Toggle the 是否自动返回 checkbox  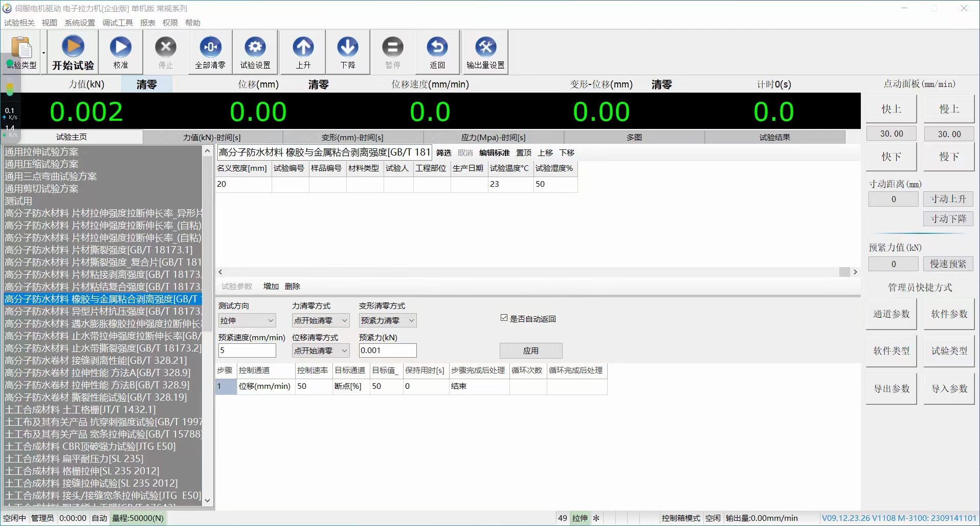pyautogui.click(x=504, y=318)
